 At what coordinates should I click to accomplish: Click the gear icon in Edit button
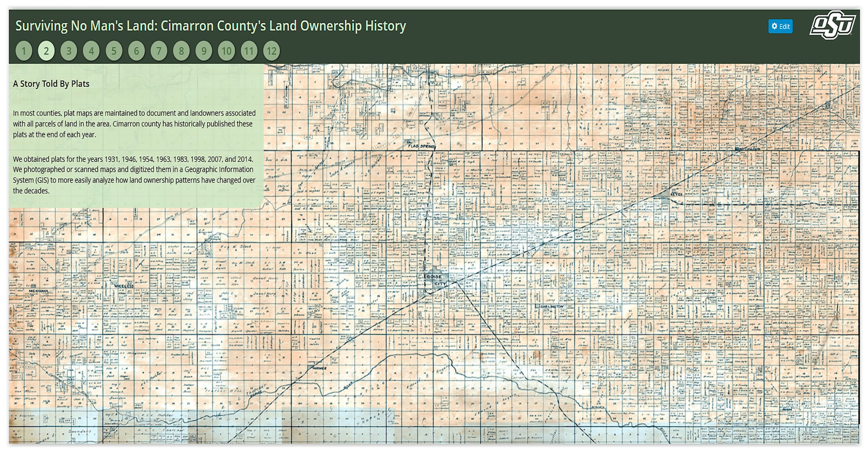(x=774, y=26)
